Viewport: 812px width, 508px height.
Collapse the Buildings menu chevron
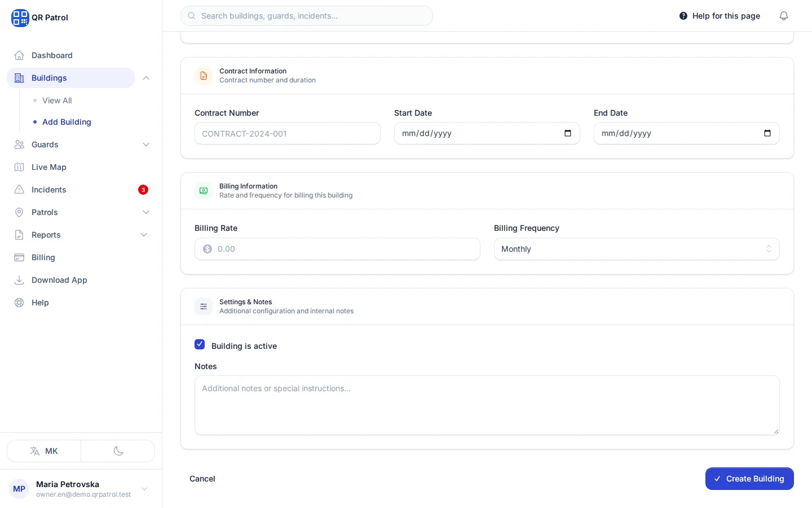[146, 78]
